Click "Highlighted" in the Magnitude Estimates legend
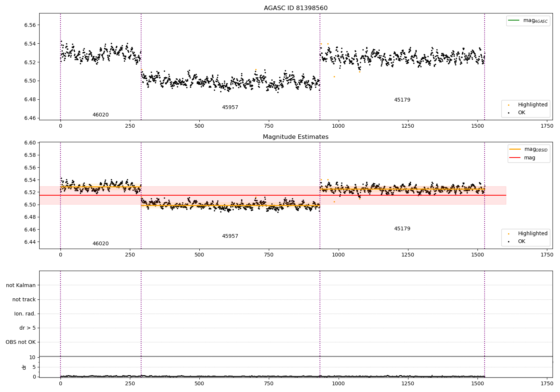The width and height of the screenshot is (560, 392). (x=533, y=234)
